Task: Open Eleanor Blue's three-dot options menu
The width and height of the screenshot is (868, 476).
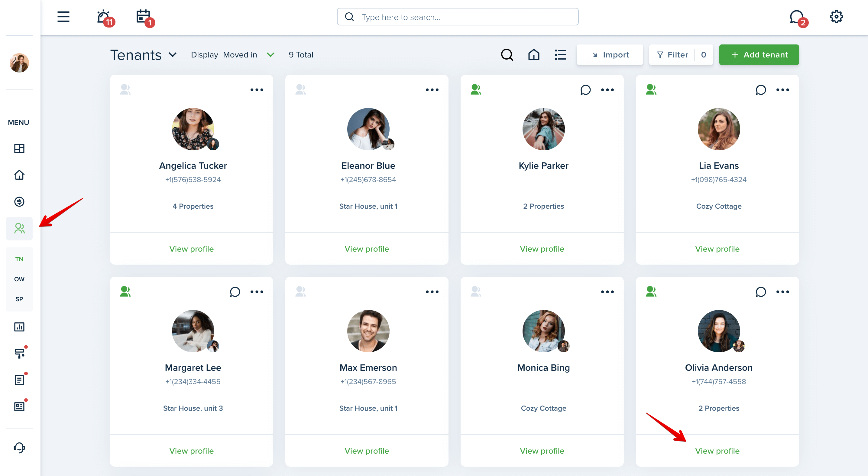Action: click(x=432, y=90)
